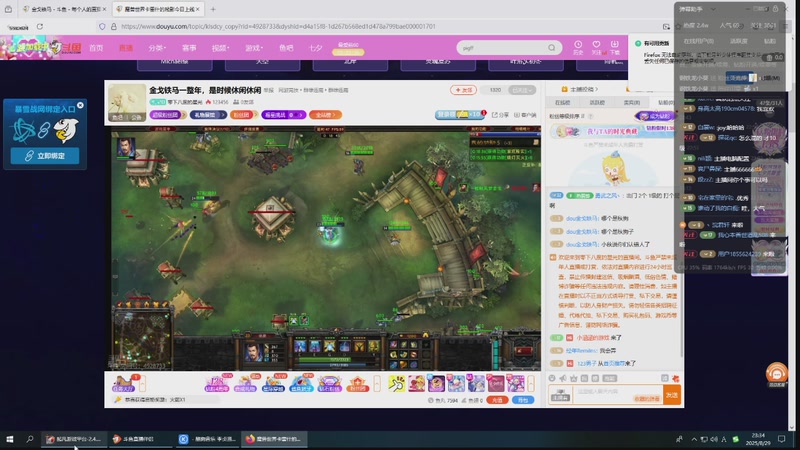The image size is (800, 450).
Task: Expand the gift bar right chevron
Action: pos(531,383)
